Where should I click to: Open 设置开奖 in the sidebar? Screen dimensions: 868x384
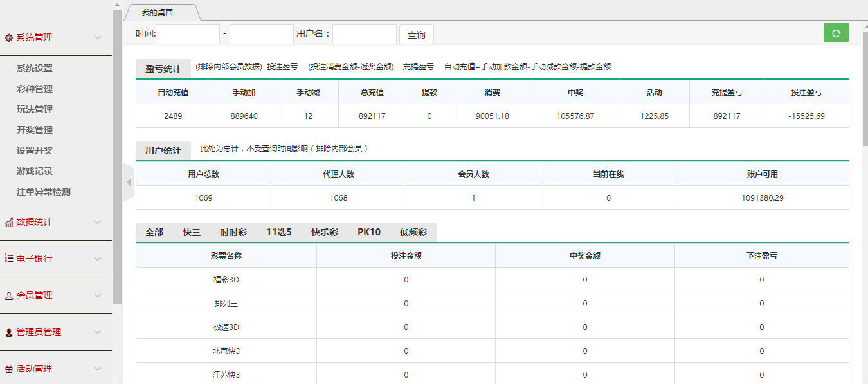point(35,151)
